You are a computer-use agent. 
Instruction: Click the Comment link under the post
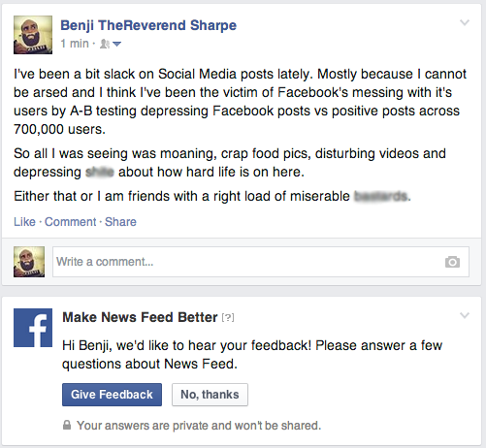pos(70,222)
